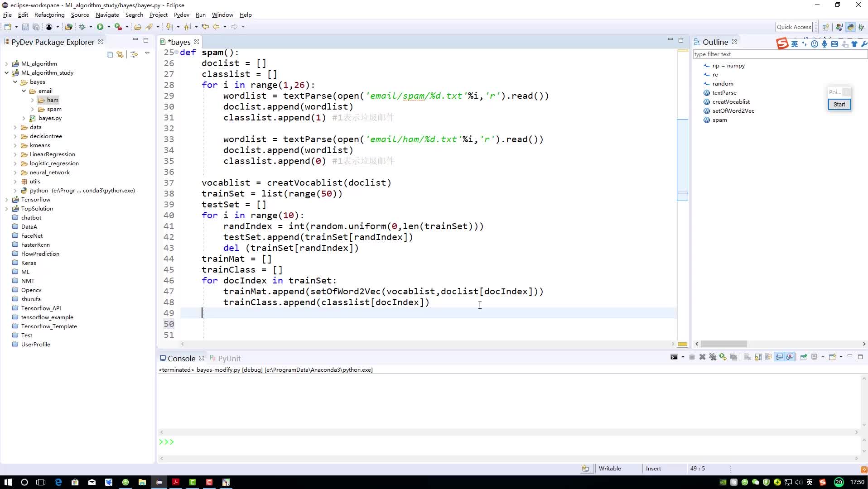868x489 pixels.
Task: Click the editor vertical overview scrollbar thumb
Action: pos(682,159)
